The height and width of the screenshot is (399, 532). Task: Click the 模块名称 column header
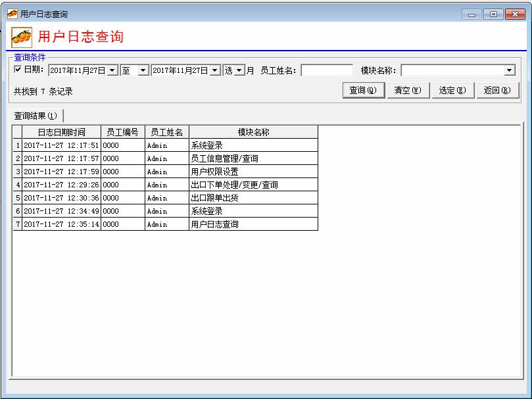[253, 132]
